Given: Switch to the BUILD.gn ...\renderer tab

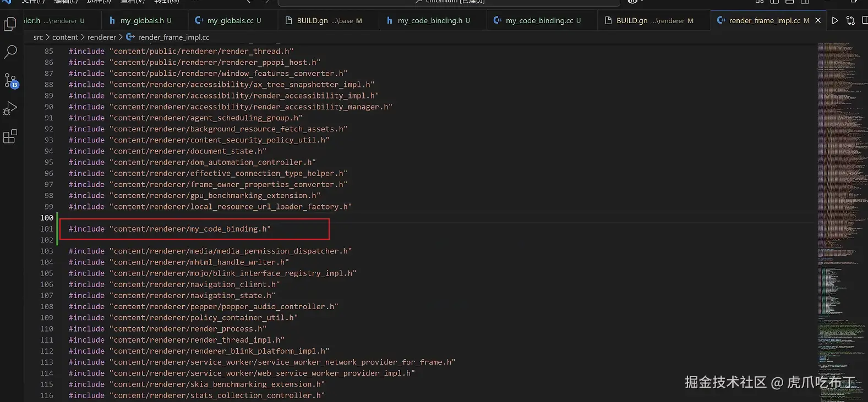Looking at the screenshot, I should pos(654,20).
